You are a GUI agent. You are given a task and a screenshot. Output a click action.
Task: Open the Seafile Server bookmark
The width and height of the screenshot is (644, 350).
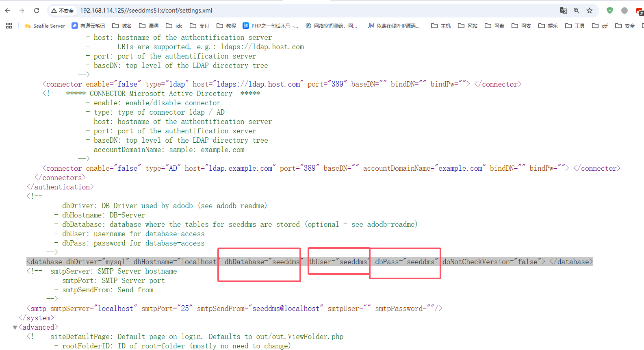tap(45, 26)
